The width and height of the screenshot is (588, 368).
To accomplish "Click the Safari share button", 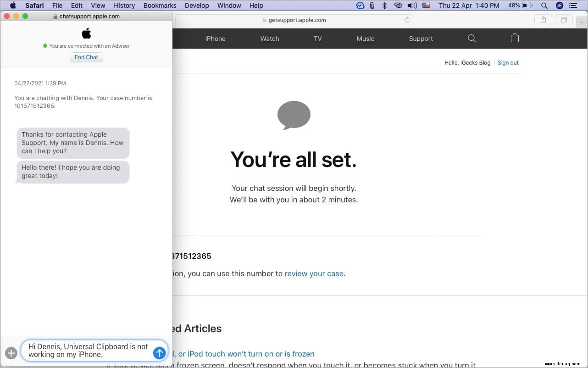I will [543, 20].
